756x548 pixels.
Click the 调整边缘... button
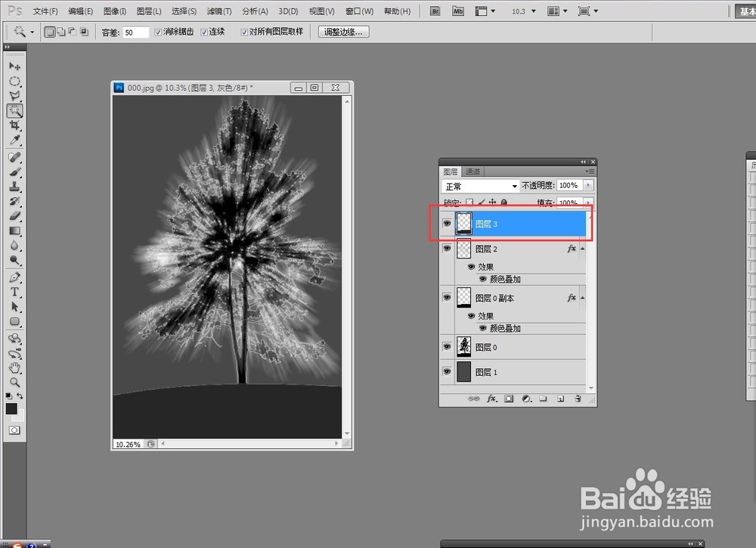pyautogui.click(x=343, y=32)
